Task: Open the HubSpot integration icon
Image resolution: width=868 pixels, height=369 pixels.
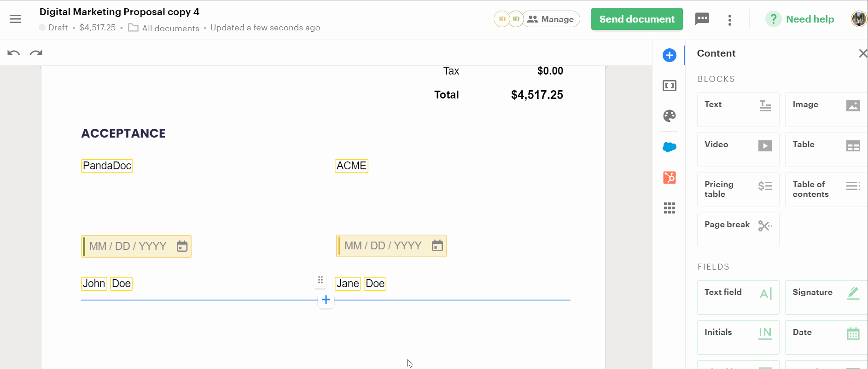Action: click(670, 177)
